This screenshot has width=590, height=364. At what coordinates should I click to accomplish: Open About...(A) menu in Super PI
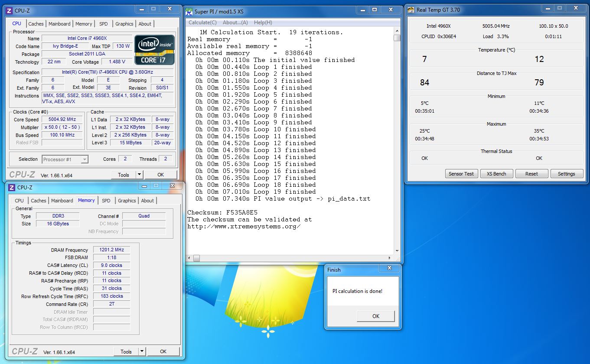coord(235,23)
